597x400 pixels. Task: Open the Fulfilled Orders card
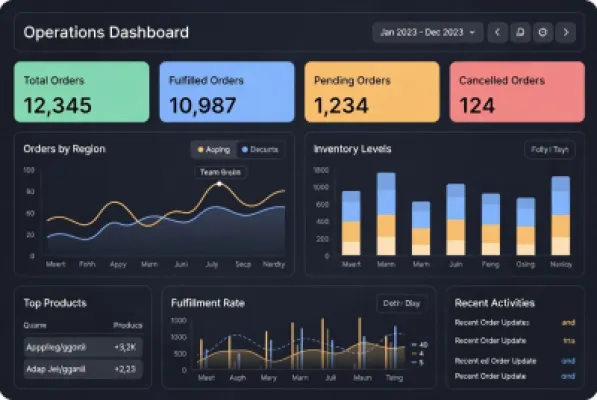pyautogui.click(x=227, y=92)
